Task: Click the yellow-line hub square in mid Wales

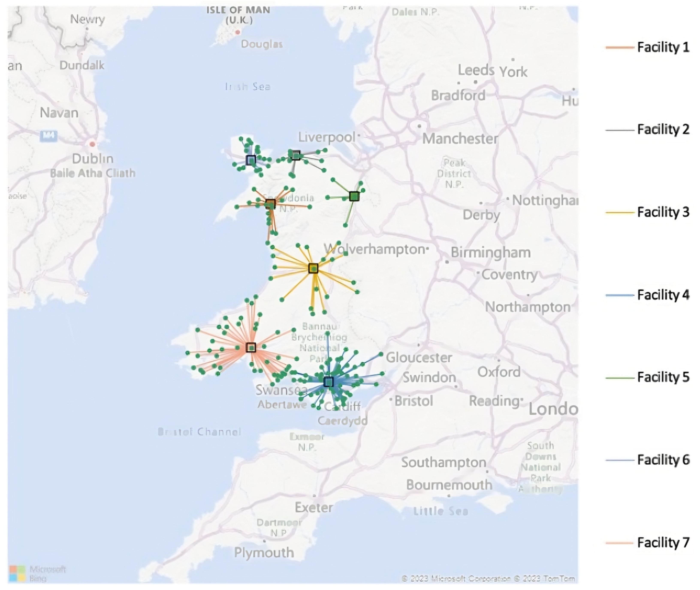Action: coord(313,268)
